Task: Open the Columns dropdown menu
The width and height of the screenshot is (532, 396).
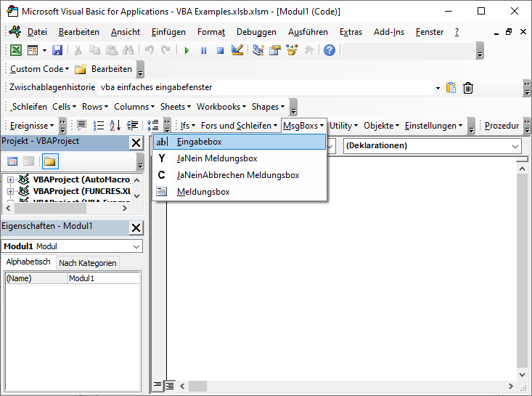Action: (x=134, y=107)
